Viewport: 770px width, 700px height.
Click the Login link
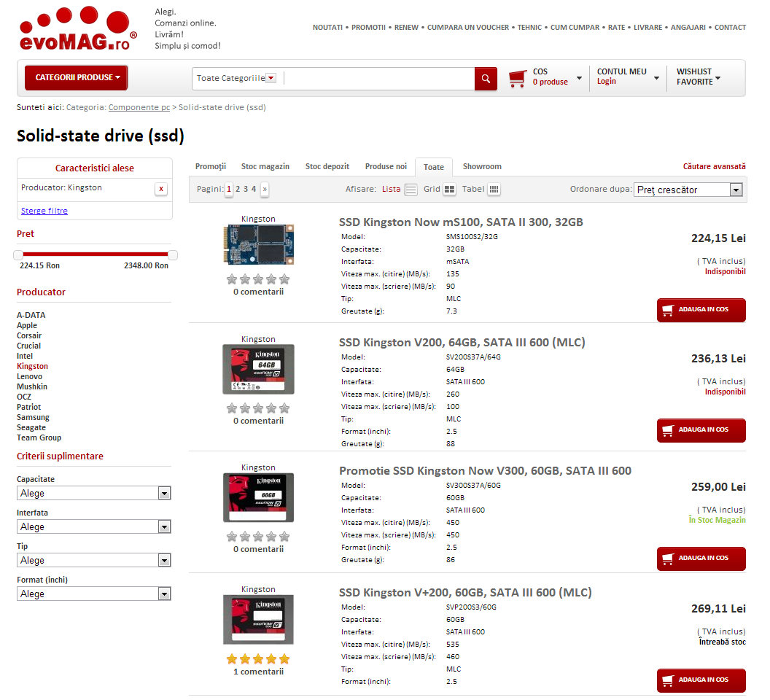tap(607, 82)
